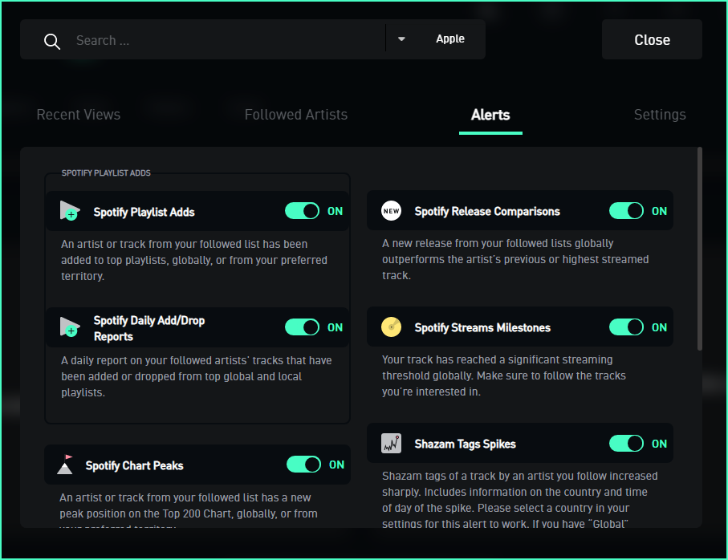Disable Spotify Streams Milestones toggle
Image resolution: width=728 pixels, height=560 pixels.
click(626, 327)
